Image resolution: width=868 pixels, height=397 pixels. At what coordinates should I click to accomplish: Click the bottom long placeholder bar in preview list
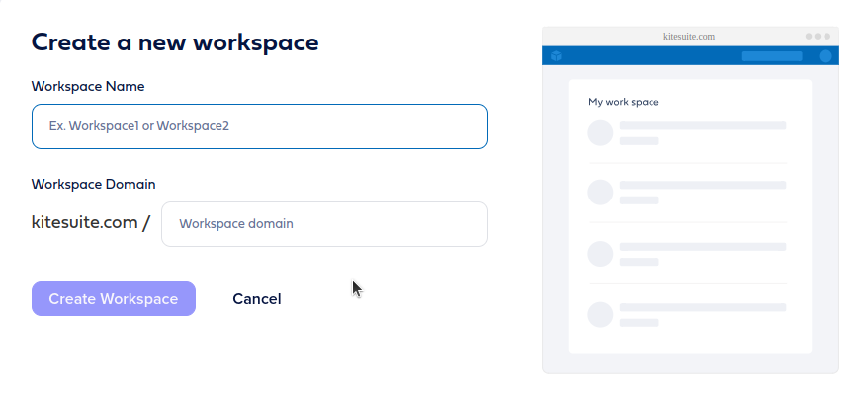703,307
